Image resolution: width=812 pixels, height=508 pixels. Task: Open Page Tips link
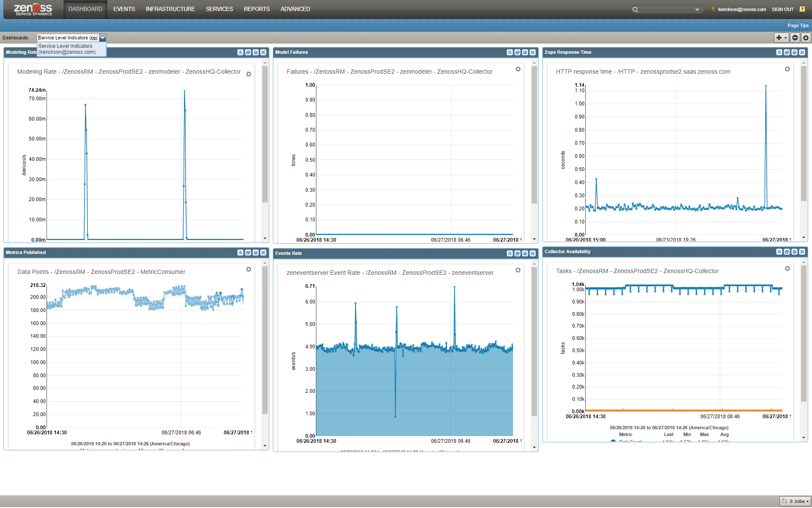point(798,25)
